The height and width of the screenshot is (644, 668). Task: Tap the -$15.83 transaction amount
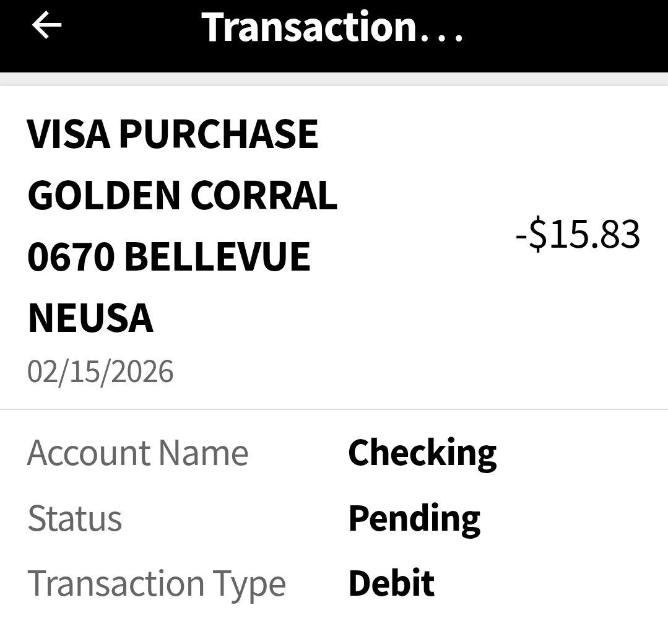(x=578, y=235)
